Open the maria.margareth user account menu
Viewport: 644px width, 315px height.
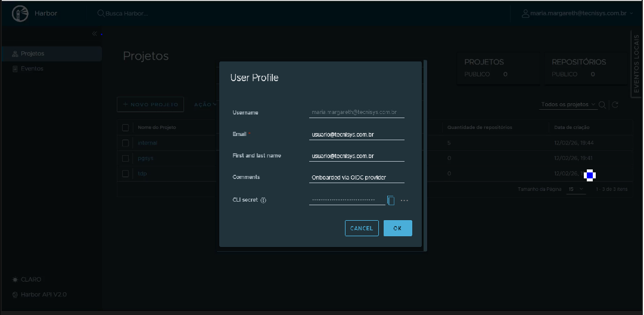[x=576, y=13]
